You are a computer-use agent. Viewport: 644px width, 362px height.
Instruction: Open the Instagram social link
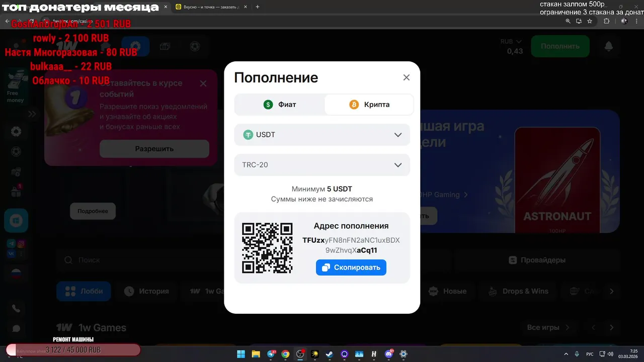coord(21,244)
